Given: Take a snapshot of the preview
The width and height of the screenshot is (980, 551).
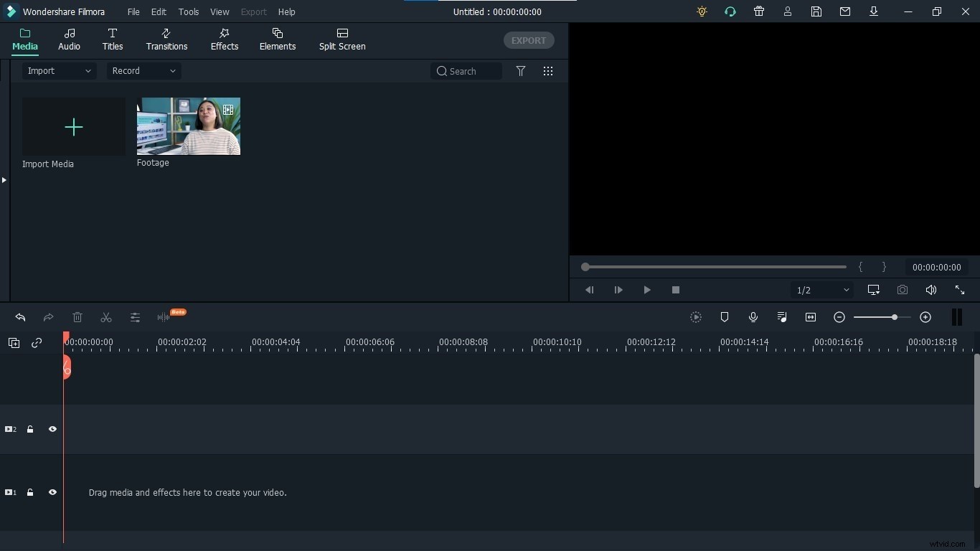Looking at the screenshot, I should click(903, 290).
